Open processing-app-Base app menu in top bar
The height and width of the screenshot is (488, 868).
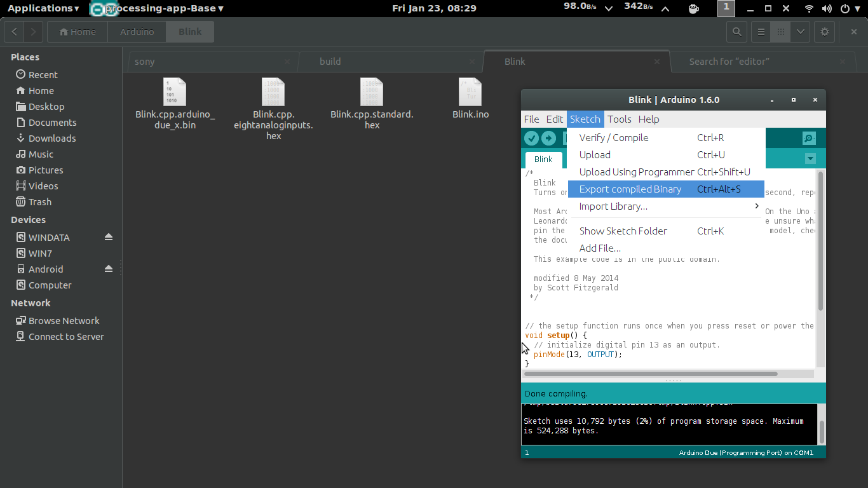click(x=156, y=8)
